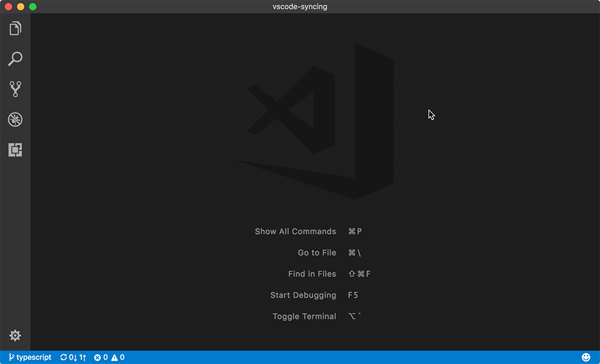Click the Toggle Terminal label
This screenshot has height=364, width=600.
(x=304, y=316)
